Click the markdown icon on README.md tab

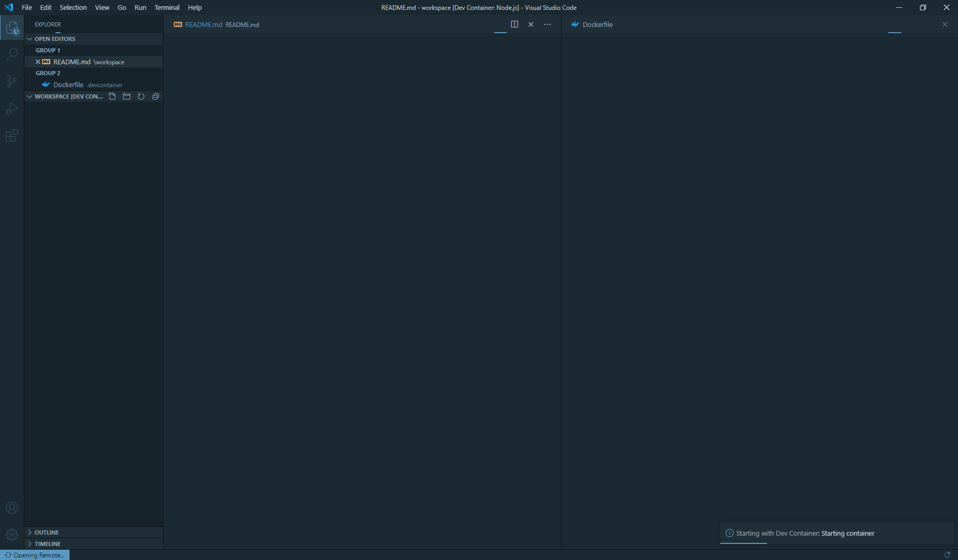178,24
